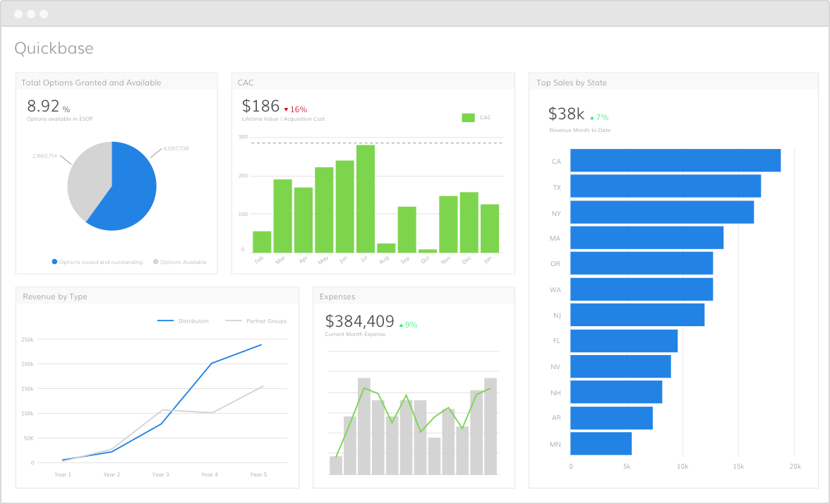Select the CA sales bar
This screenshot has width=830, height=504.
(674, 160)
